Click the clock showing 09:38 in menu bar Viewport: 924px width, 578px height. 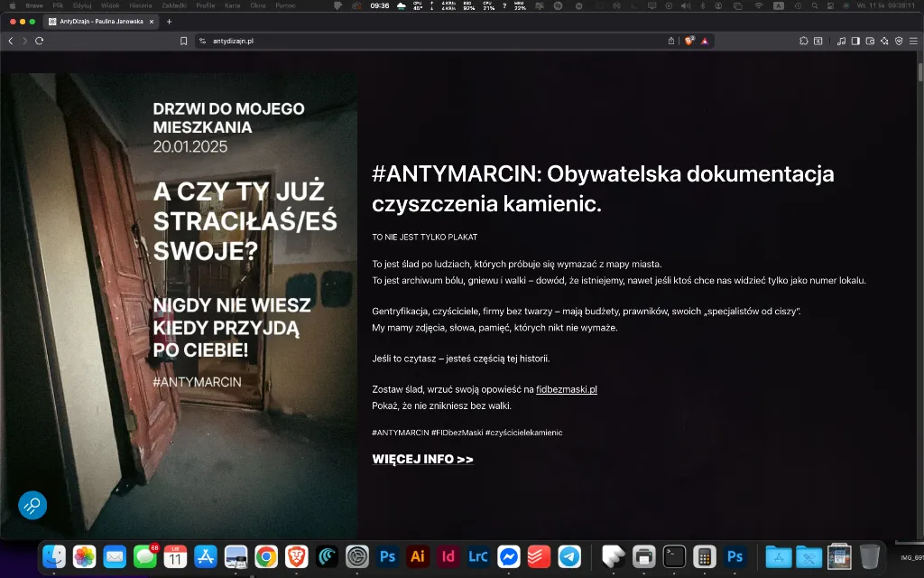901,5
